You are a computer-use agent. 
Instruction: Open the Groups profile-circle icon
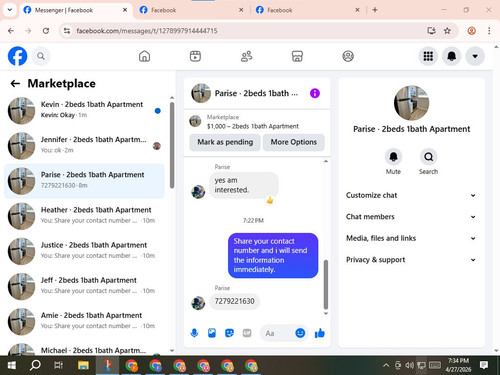348,56
